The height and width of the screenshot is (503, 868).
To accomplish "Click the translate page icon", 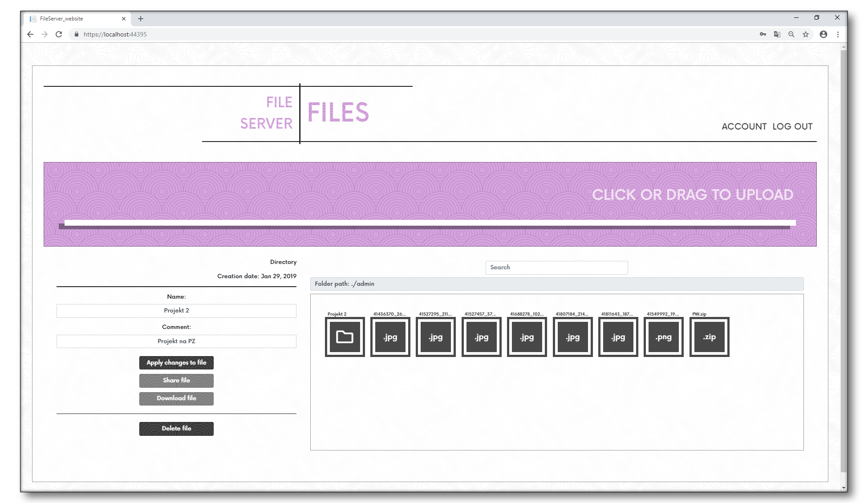I will pyautogui.click(x=777, y=34).
